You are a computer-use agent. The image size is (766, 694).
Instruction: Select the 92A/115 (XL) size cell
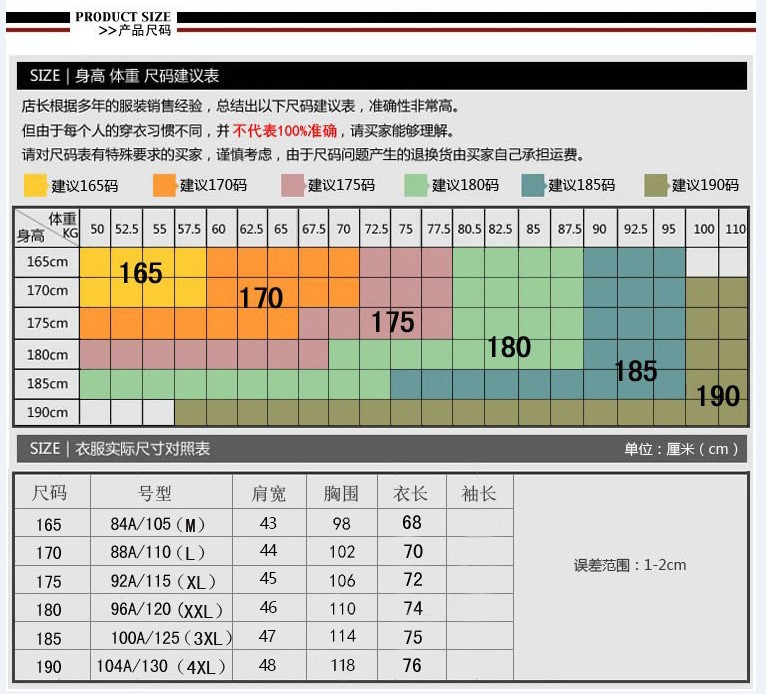[x=161, y=581]
